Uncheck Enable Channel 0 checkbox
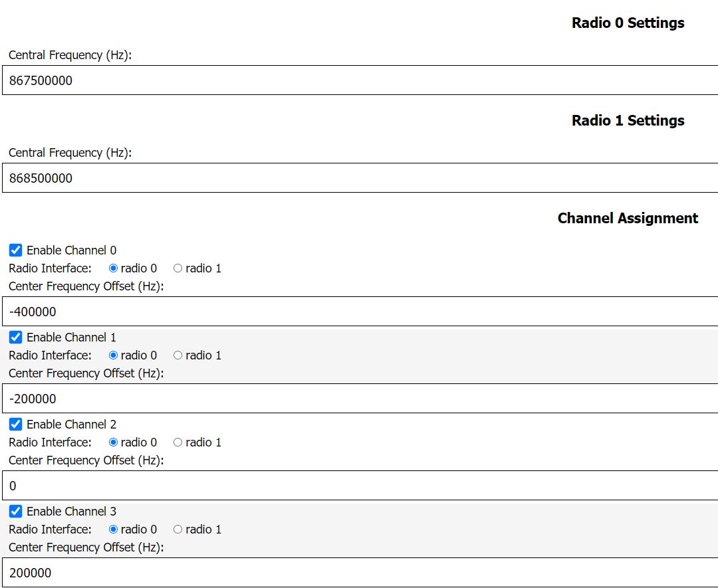 coord(15,250)
